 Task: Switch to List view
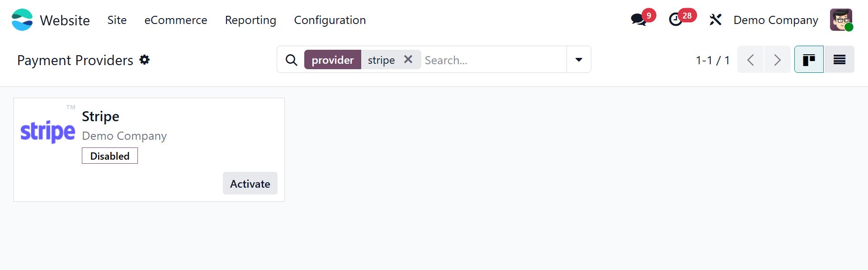[840, 59]
